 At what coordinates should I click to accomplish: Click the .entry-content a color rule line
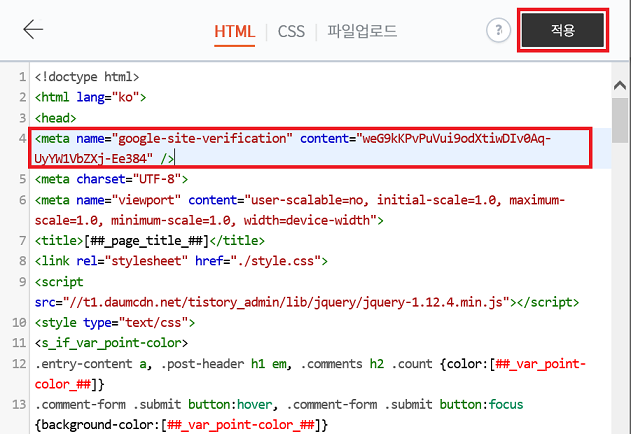(310, 374)
